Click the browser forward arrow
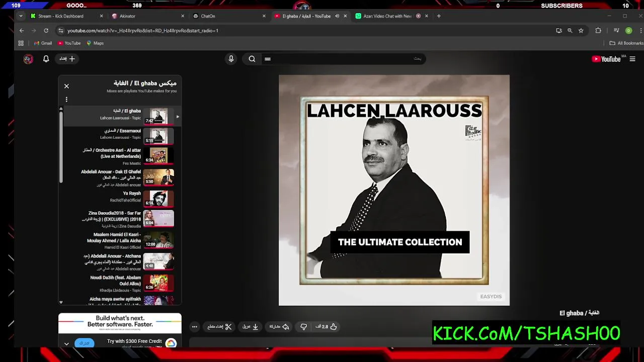 [34, 31]
